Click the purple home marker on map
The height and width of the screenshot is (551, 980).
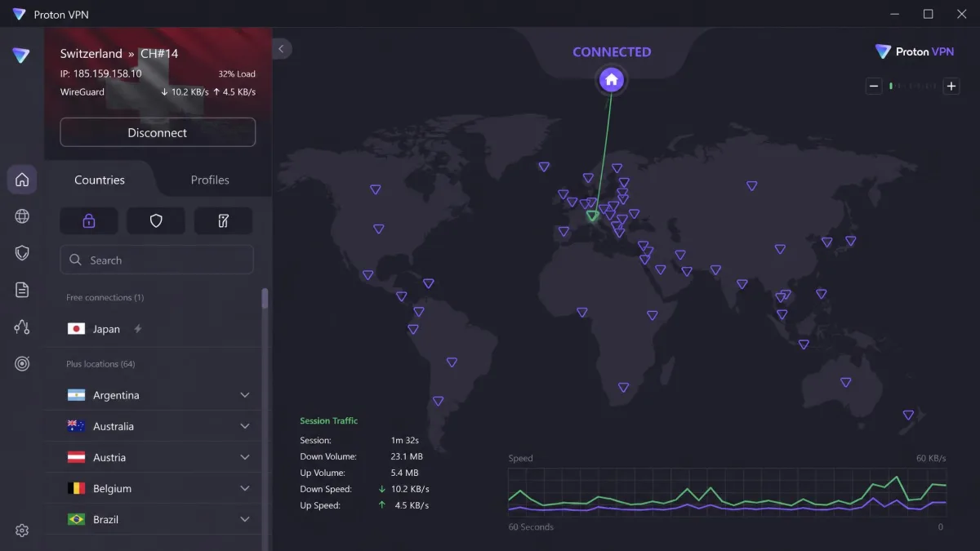coord(612,80)
